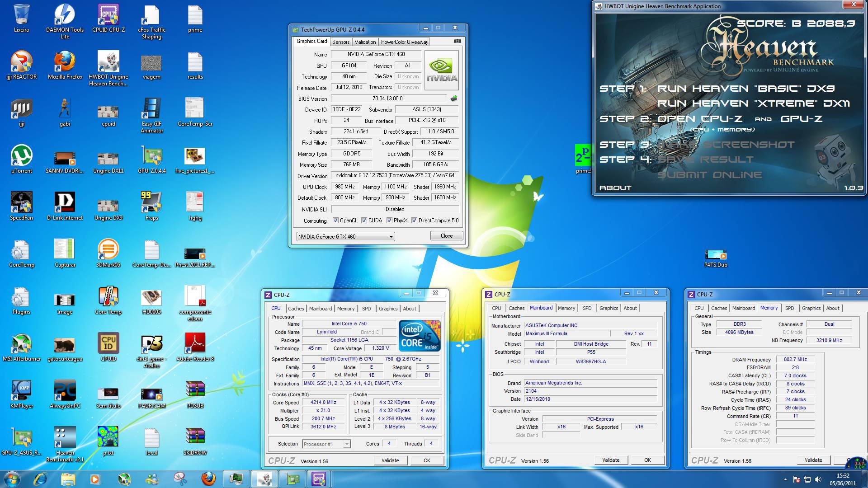Screen dimensions: 868x488
Task: Click Run Heaven Xtreme DX11 option
Action: click(x=754, y=103)
